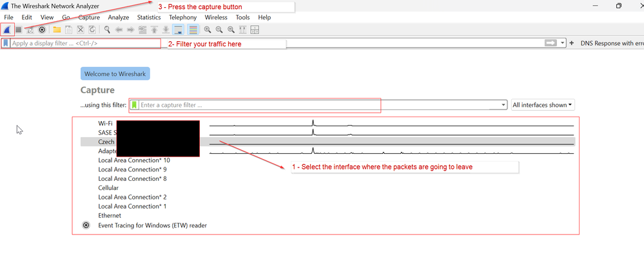Expand display filter history dropdown
This screenshot has height=264, width=644.
pyautogui.click(x=562, y=42)
